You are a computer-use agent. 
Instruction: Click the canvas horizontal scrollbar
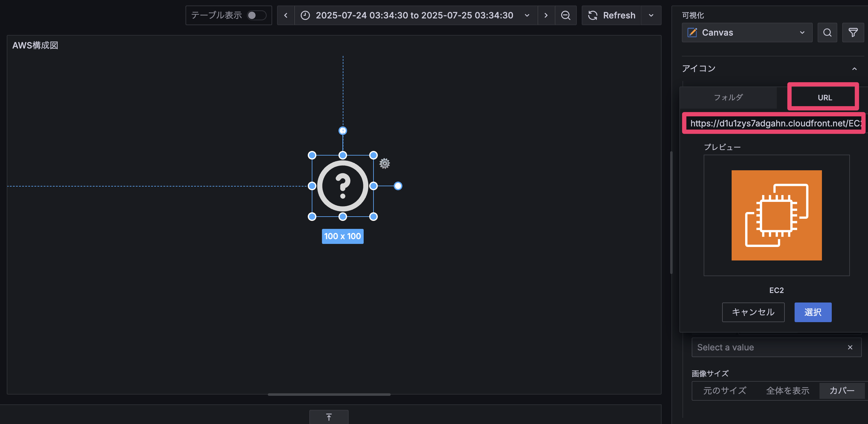pos(329,394)
